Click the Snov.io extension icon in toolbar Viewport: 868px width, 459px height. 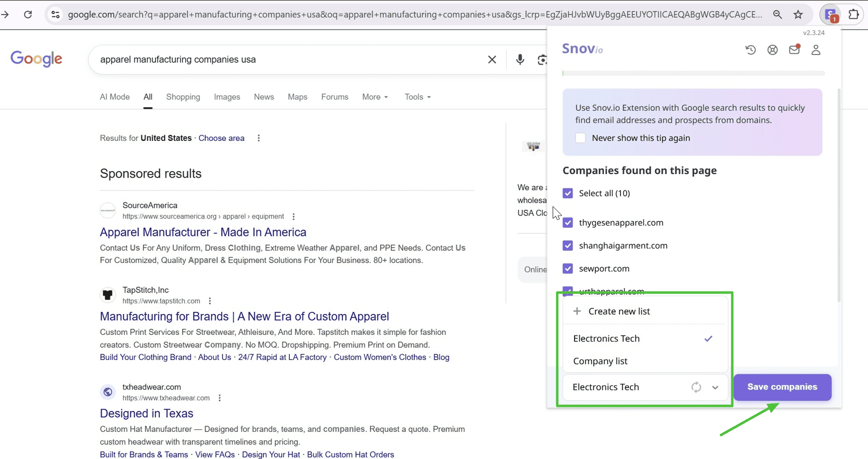[830, 15]
